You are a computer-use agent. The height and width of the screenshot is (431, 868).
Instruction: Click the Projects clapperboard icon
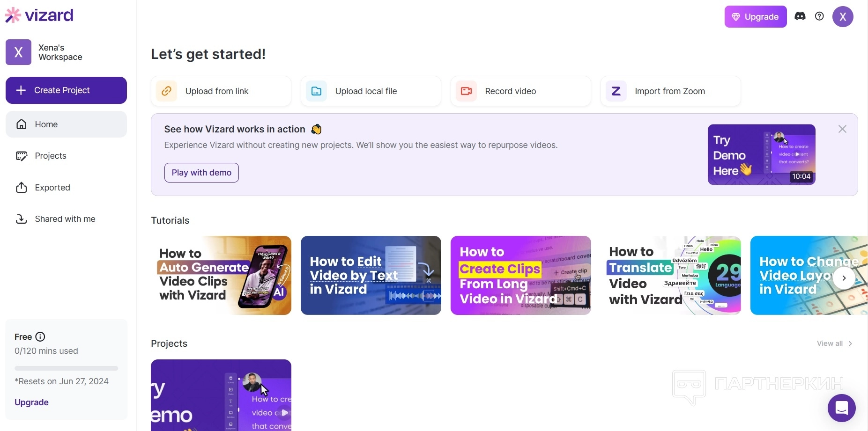22,156
